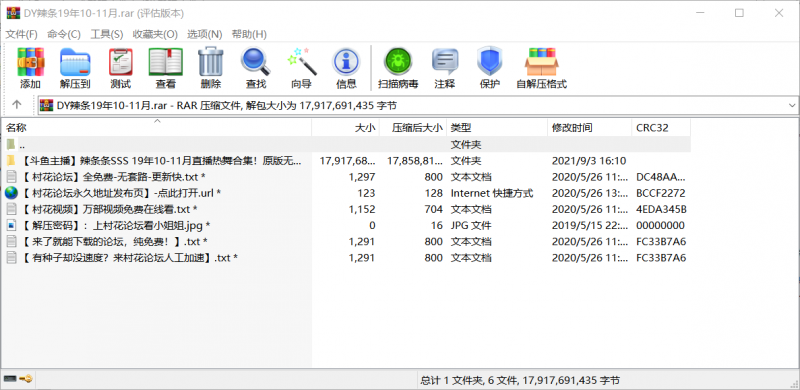Click the archive path address field
Image resolution: width=800 pixels, height=390 pixels.
click(x=418, y=106)
